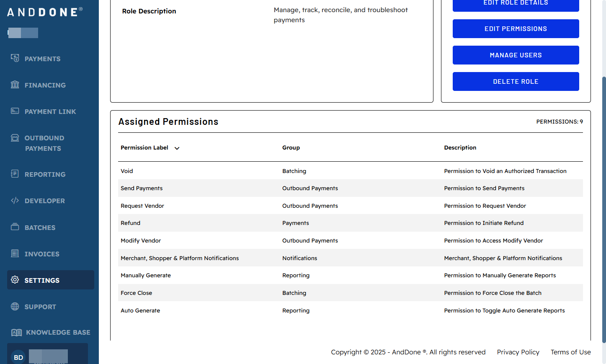
Task: Select the Modify Vendor permission label
Action: click(x=141, y=240)
